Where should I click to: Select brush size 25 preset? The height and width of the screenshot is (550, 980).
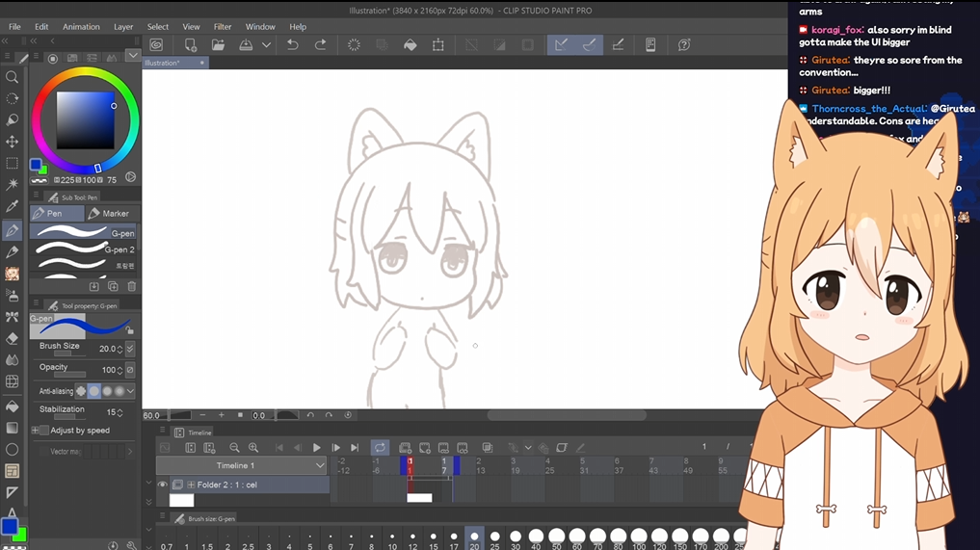495,539
